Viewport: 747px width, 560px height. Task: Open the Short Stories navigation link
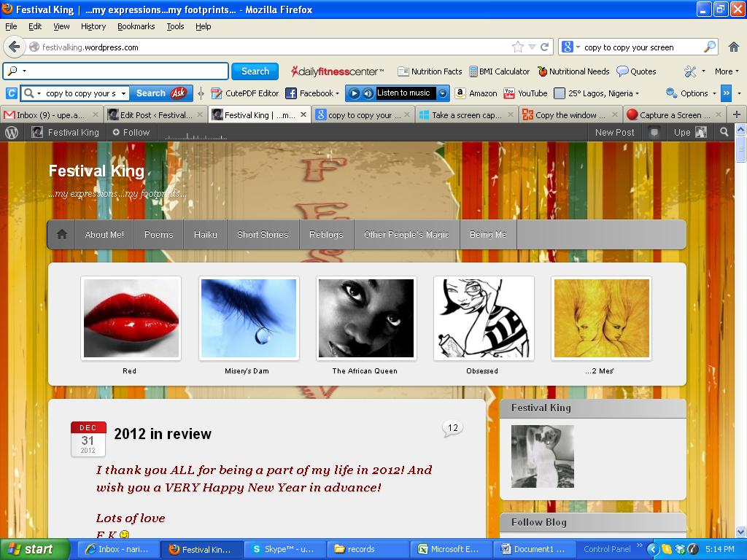(x=263, y=235)
